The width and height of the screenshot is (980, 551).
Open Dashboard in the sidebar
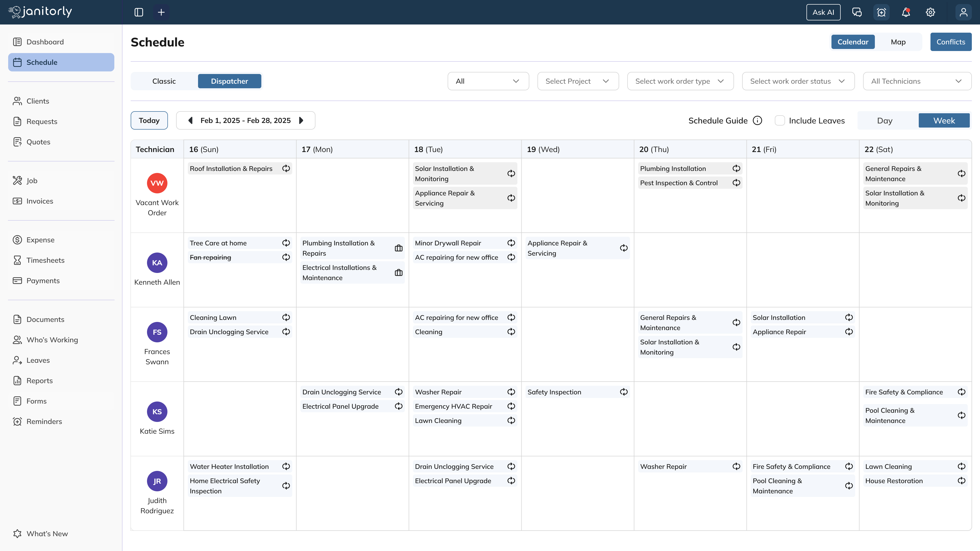click(61, 42)
